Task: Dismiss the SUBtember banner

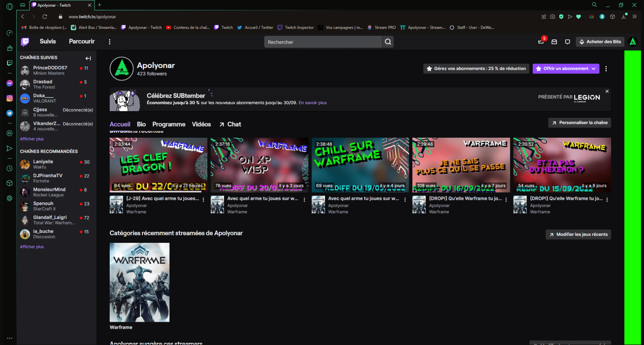Action: (x=607, y=91)
